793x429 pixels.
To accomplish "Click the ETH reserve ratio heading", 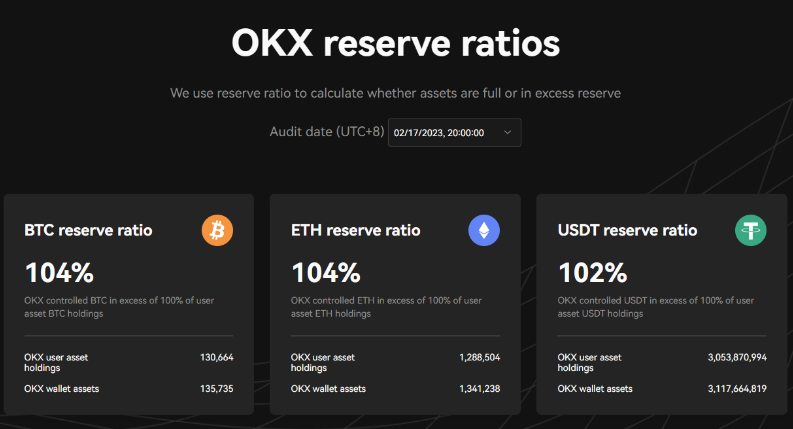I will [355, 230].
